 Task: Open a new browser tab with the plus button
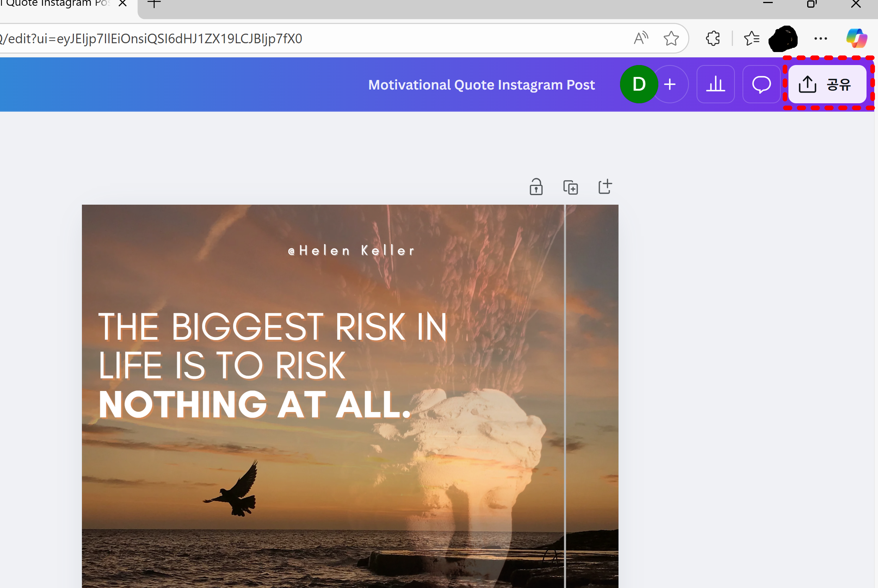pos(154,4)
